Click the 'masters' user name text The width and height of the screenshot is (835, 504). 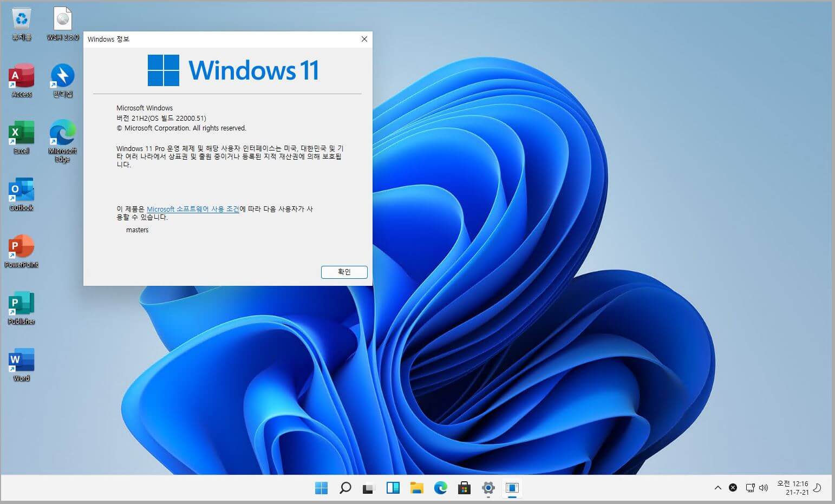[137, 230]
